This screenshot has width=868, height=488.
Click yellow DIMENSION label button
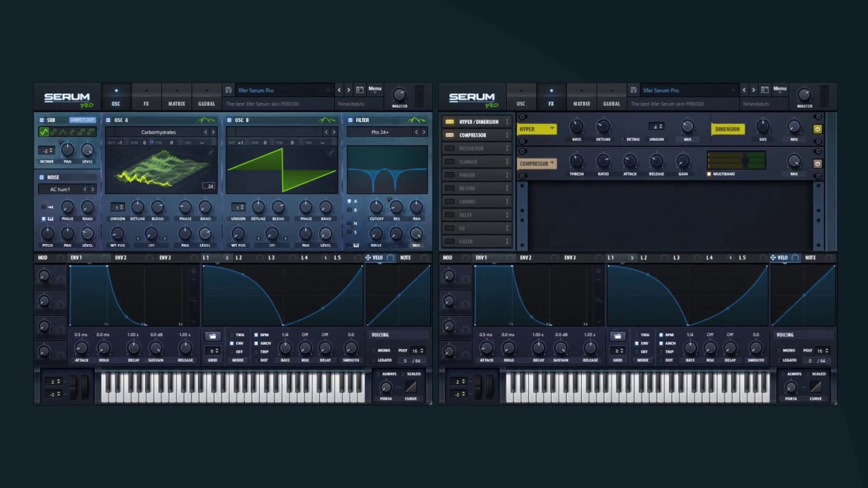pos(727,129)
